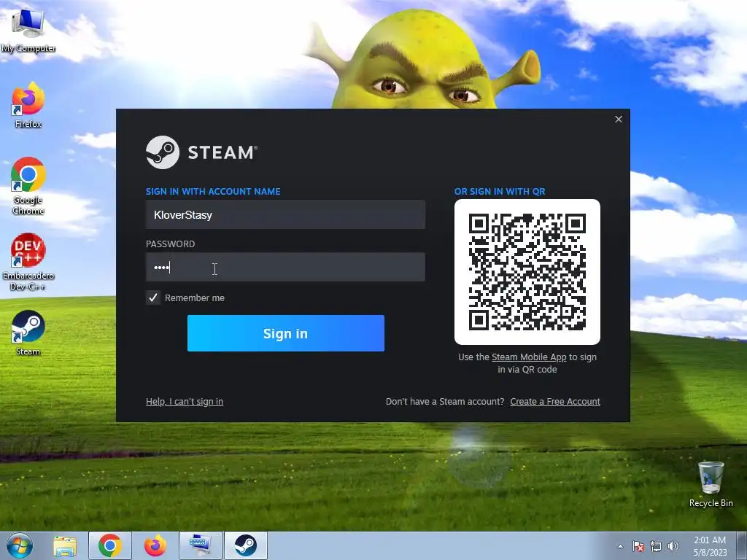
Task: Click the 'SIGN IN WITH ACCOUNT NAME' heading
Action: (213, 192)
